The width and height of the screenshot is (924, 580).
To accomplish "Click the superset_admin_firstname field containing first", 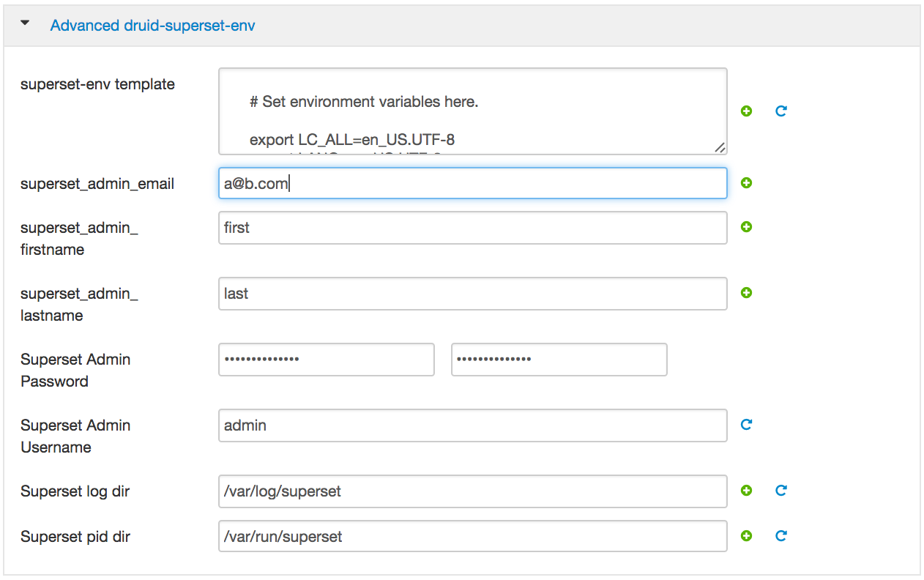I will coord(473,228).
